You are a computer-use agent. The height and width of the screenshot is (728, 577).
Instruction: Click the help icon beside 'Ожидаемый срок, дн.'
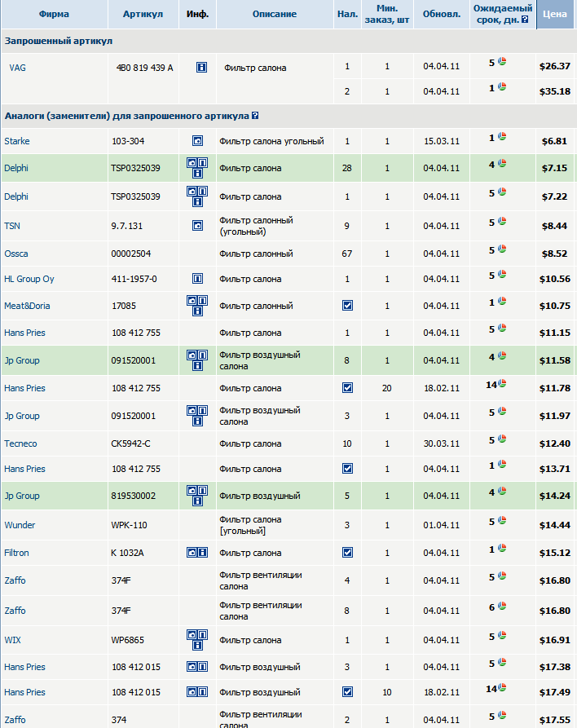click(525, 20)
